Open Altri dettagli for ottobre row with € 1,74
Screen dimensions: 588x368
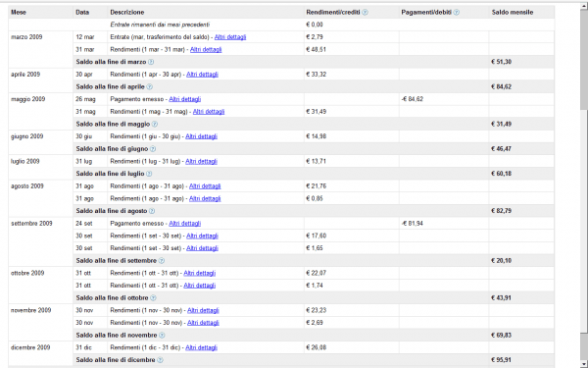coord(200,286)
